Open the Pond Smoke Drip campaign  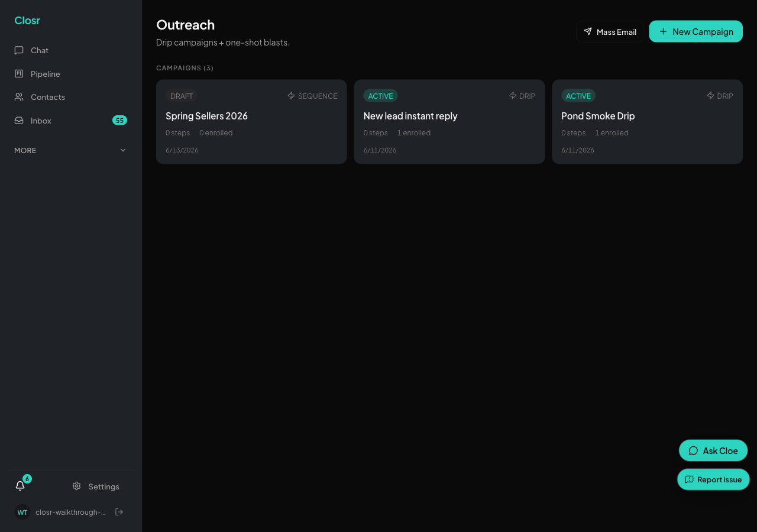[647, 122]
